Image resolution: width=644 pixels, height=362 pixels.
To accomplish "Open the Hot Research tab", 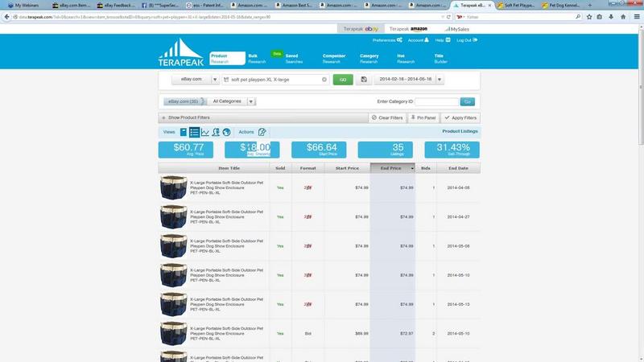I will (x=406, y=58).
